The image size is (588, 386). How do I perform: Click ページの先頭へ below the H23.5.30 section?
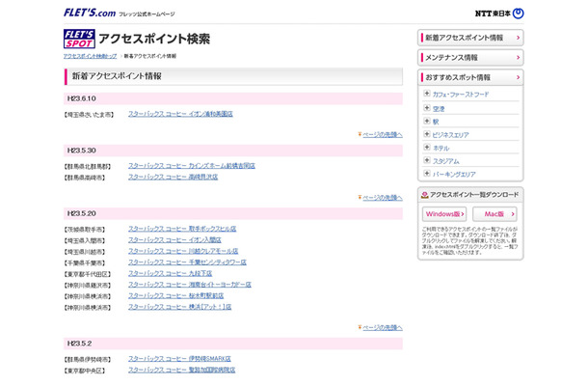pos(382,198)
